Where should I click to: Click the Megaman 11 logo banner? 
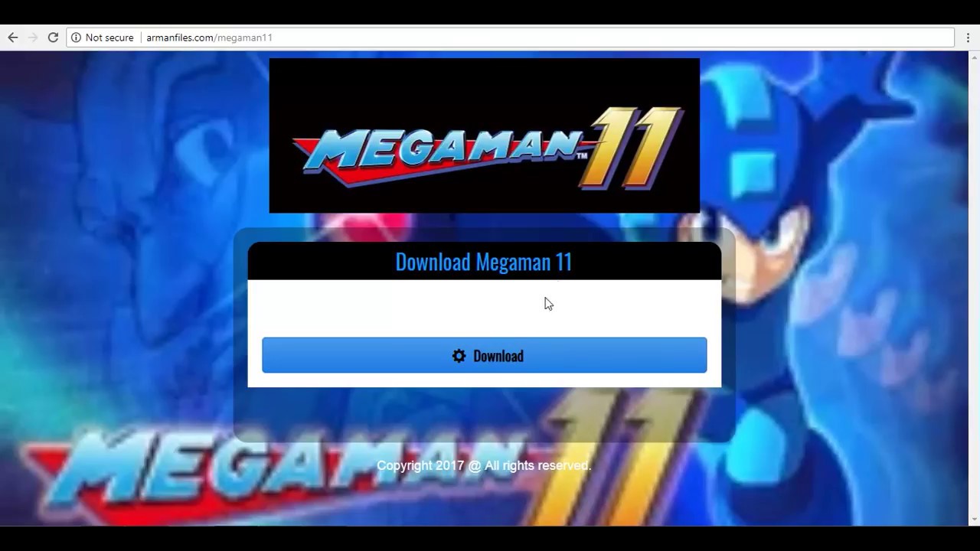point(485,135)
